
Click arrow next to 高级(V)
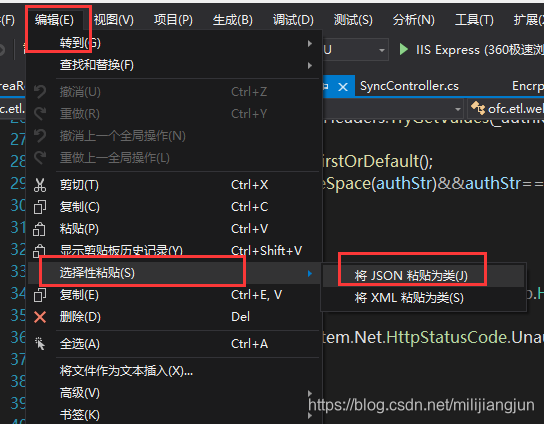[309, 393]
